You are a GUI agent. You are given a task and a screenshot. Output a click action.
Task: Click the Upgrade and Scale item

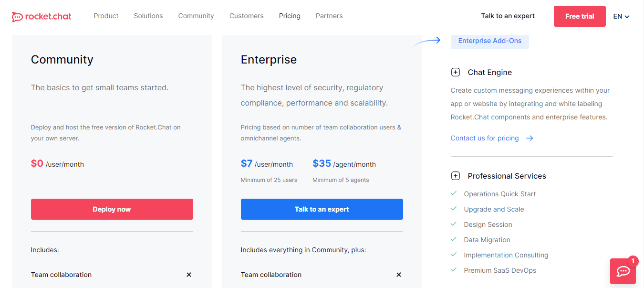(x=494, y=209)
